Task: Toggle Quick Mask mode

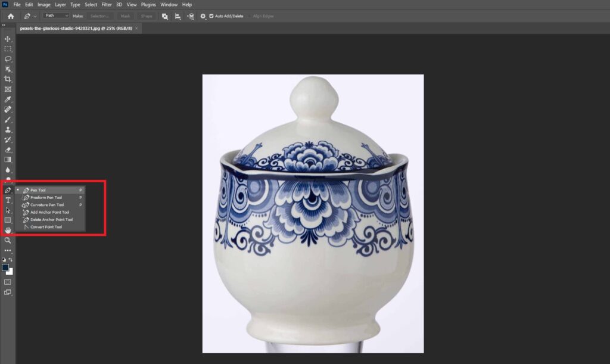Action: [8, 282]
